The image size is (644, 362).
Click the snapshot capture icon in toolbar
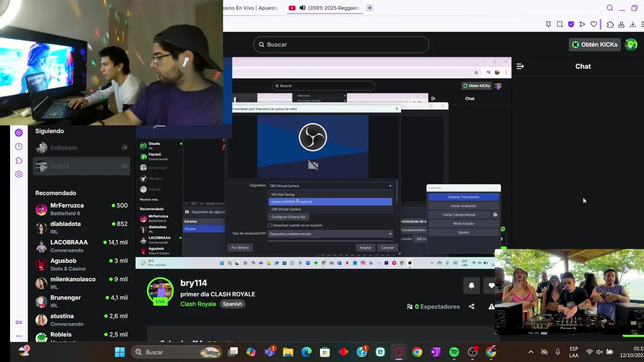(x=559, y=24)
